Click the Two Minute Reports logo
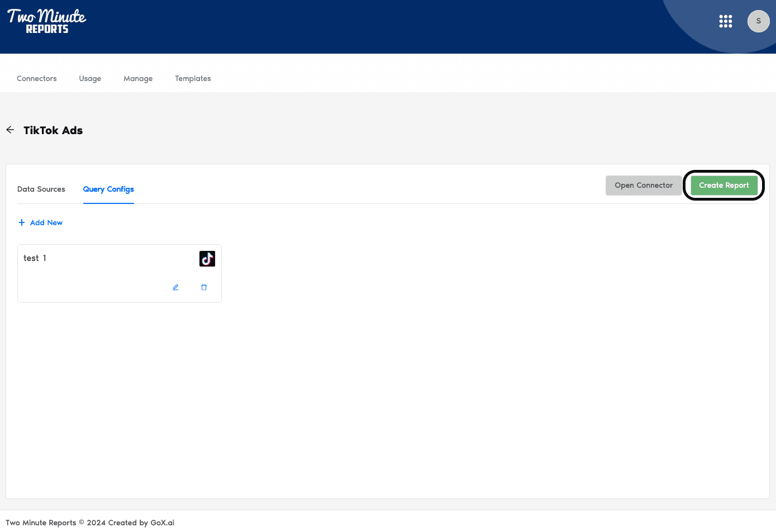Screen dimensions: 776x532 point(47,21)
